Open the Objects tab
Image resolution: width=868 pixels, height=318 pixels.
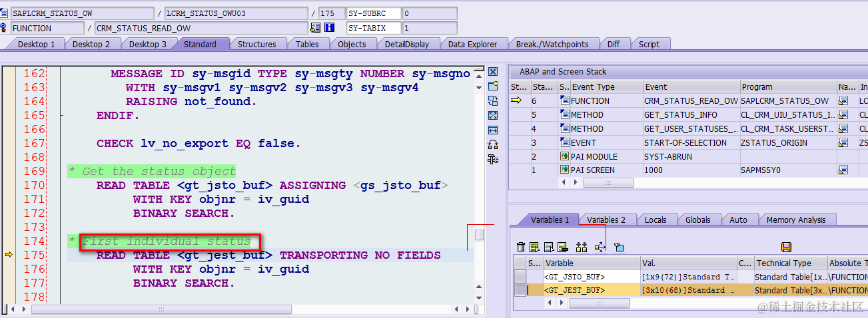[352, 44]
